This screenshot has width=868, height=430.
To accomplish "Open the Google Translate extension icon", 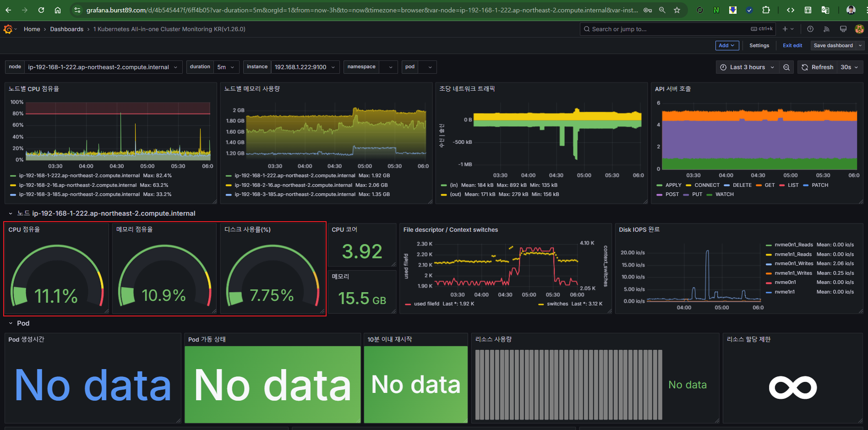I will pos(825,10).
